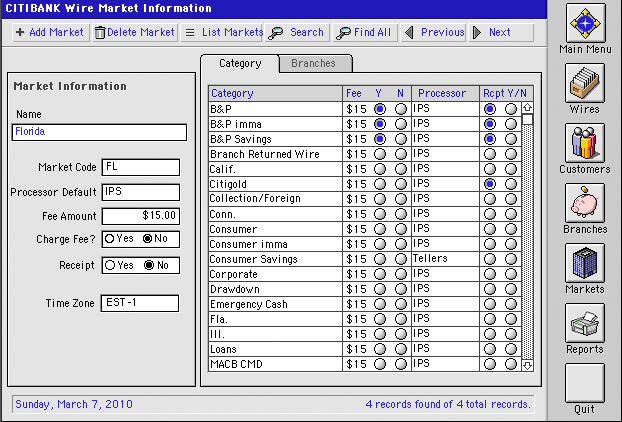The height and width of the screenshot is (422, 622).
Task: Select receipt Y for Calif. row
Action: click(x=490, y=169)
